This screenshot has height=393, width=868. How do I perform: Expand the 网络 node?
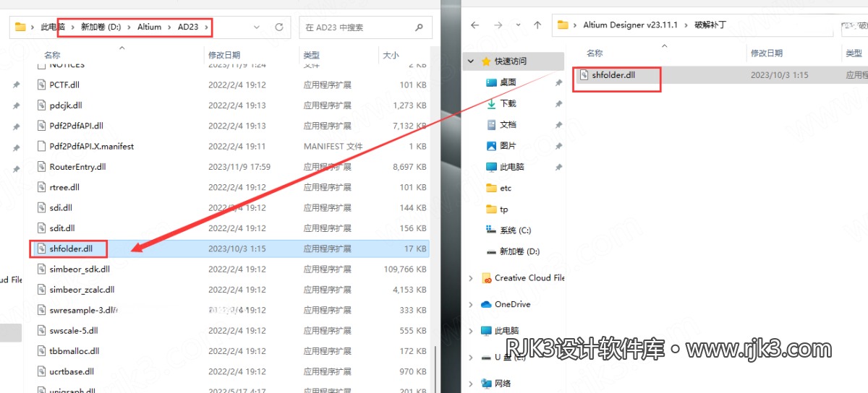pyautogui.click(x=471, y=384)
